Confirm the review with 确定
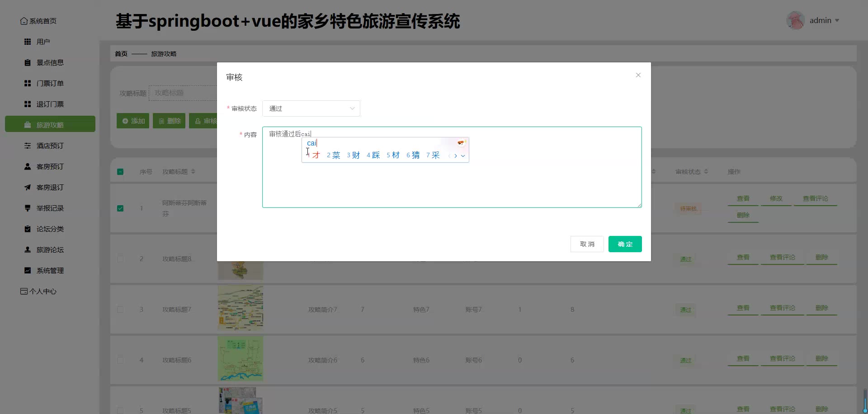This screenshot has width=868, height=414. click(x=625, y=244)
